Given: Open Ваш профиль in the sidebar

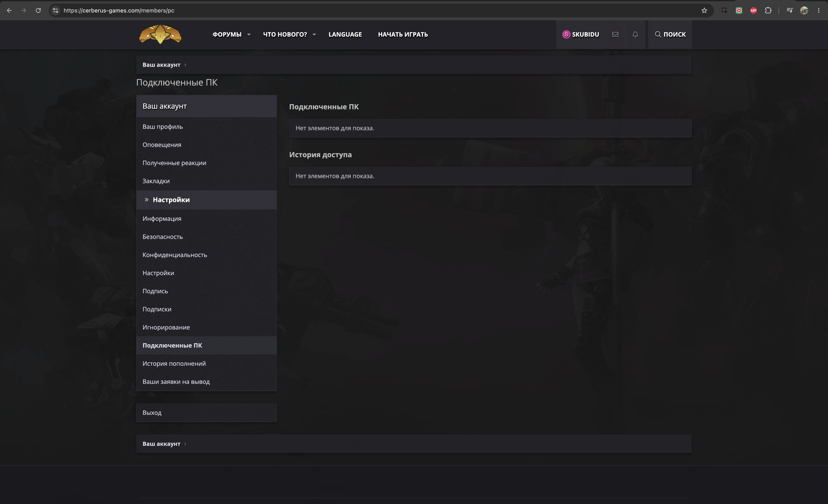Looking at the screenshot, I should pyautogui.click(x=206, y=127).
